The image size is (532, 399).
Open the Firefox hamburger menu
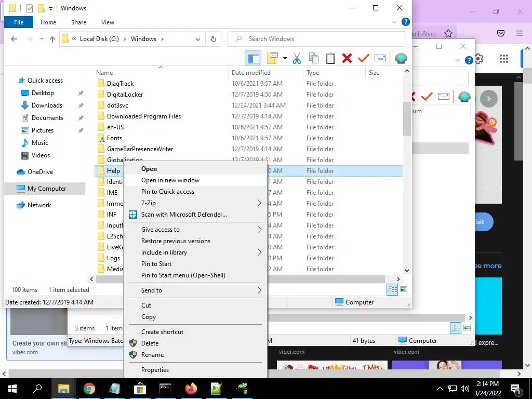pyautogui.click(x=520, y=33)
